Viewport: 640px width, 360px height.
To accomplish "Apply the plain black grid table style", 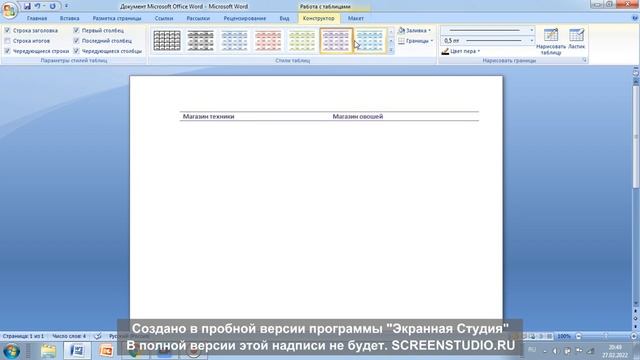I will (x=167, y=41).
